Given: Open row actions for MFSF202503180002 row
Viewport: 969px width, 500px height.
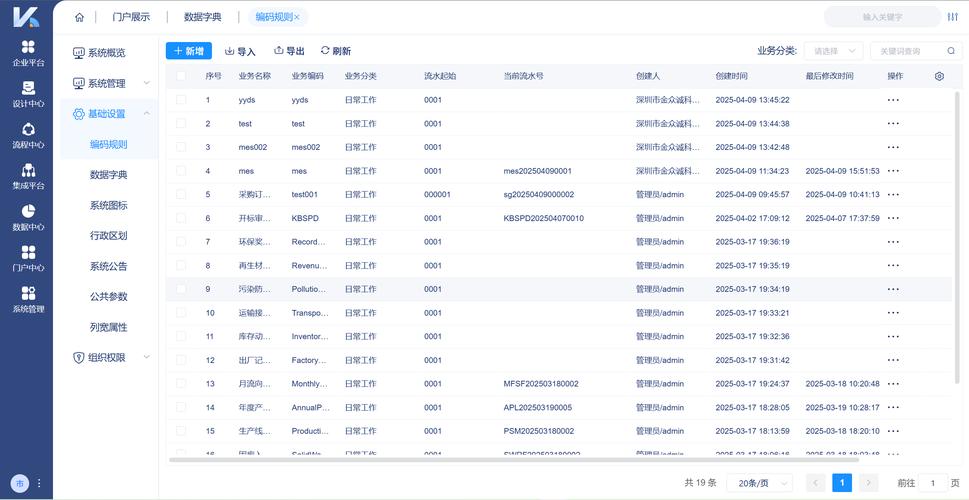Looking at the screenshot, I should coord(893,384).
